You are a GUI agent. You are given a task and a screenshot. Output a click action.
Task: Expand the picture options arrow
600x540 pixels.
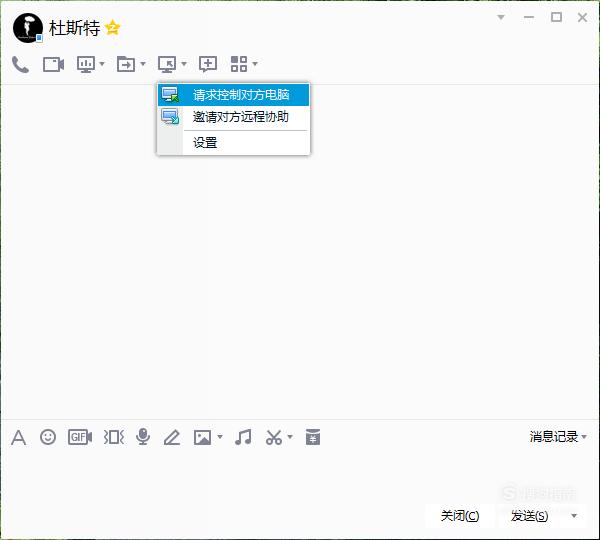[x=220, y=436]
